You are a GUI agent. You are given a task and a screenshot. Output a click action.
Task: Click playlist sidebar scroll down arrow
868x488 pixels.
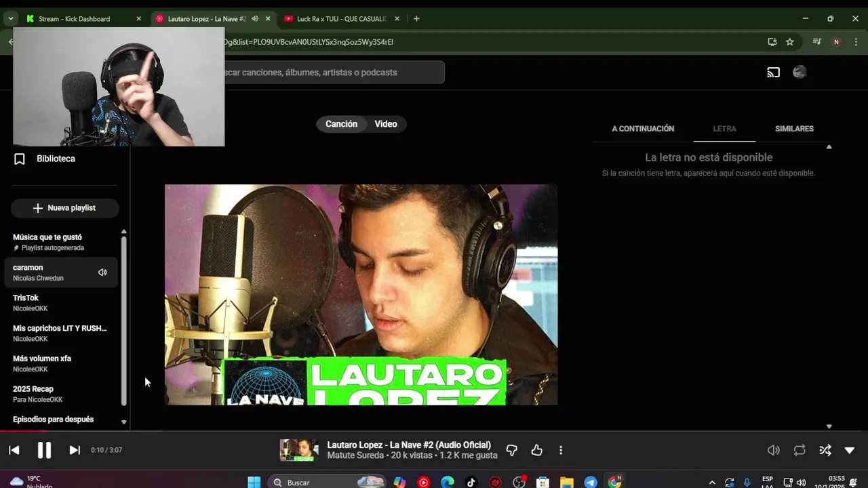pos(123,422)
